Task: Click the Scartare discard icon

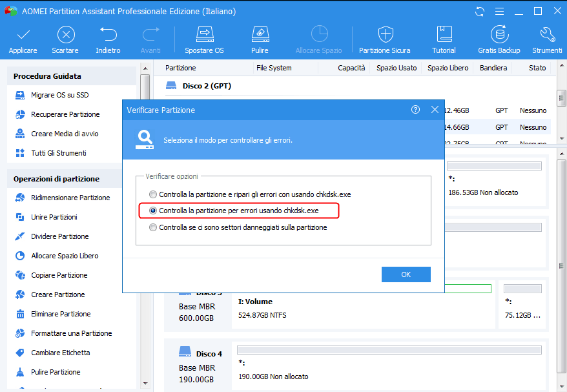Action: pyautogui.click(x=66, y=35)
